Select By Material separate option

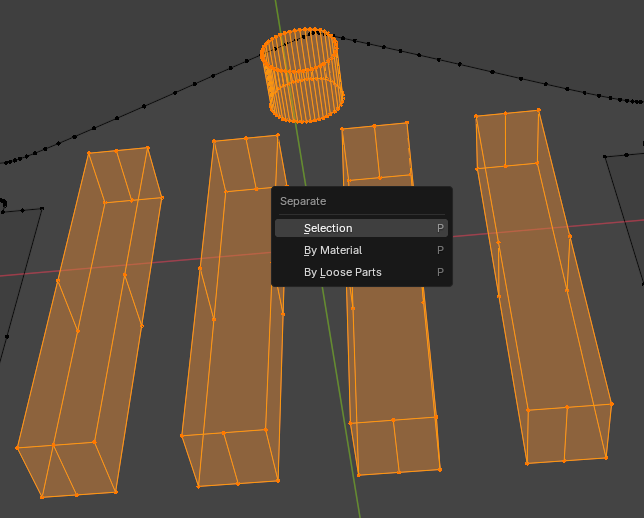(x=333, y=250)
